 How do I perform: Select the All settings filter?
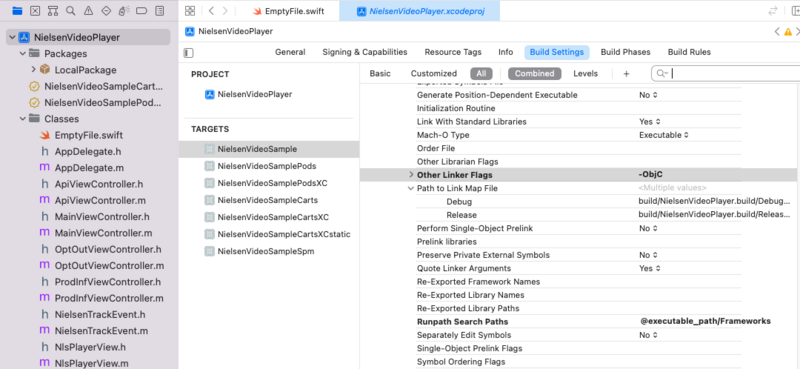(x=481, y=73)
